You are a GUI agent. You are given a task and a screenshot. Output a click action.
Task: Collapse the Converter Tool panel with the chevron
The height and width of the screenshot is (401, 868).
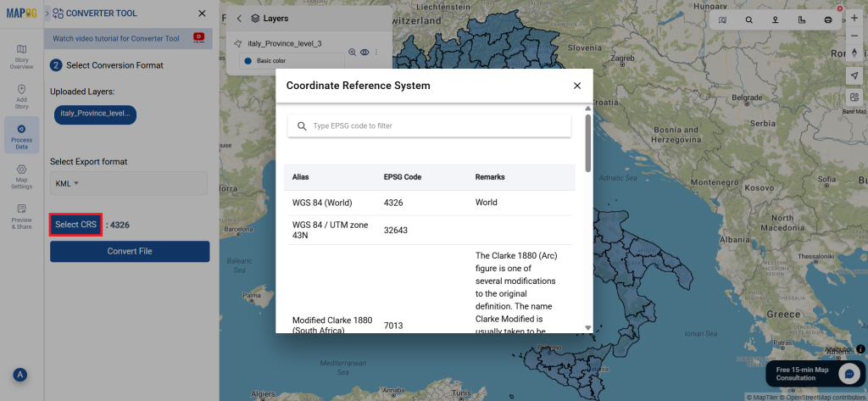47,12
